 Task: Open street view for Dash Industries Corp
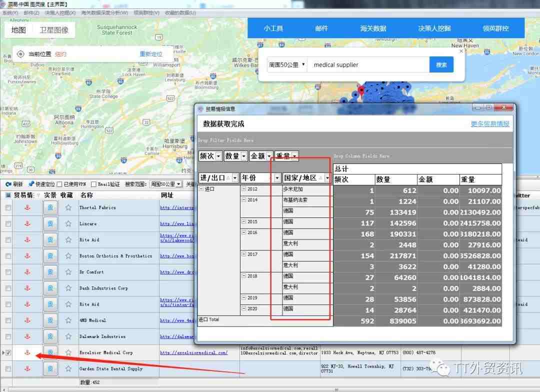coord(50,288)
